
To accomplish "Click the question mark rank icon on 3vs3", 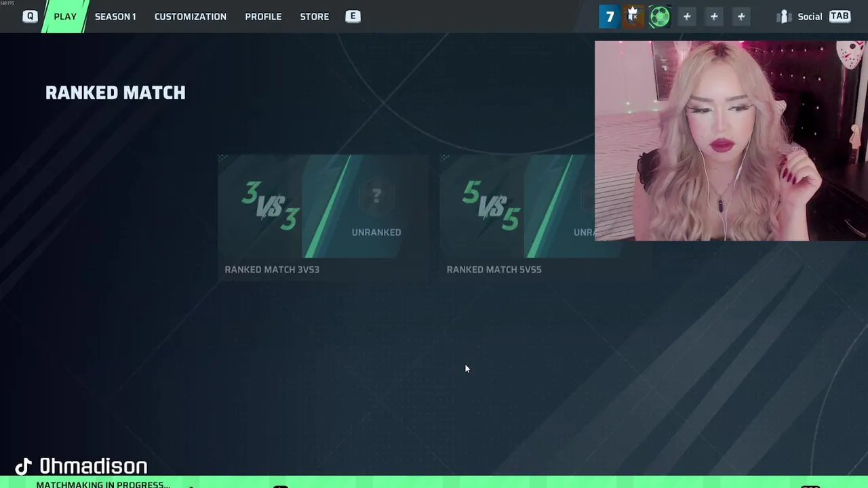I will click(x=376, y=197).
